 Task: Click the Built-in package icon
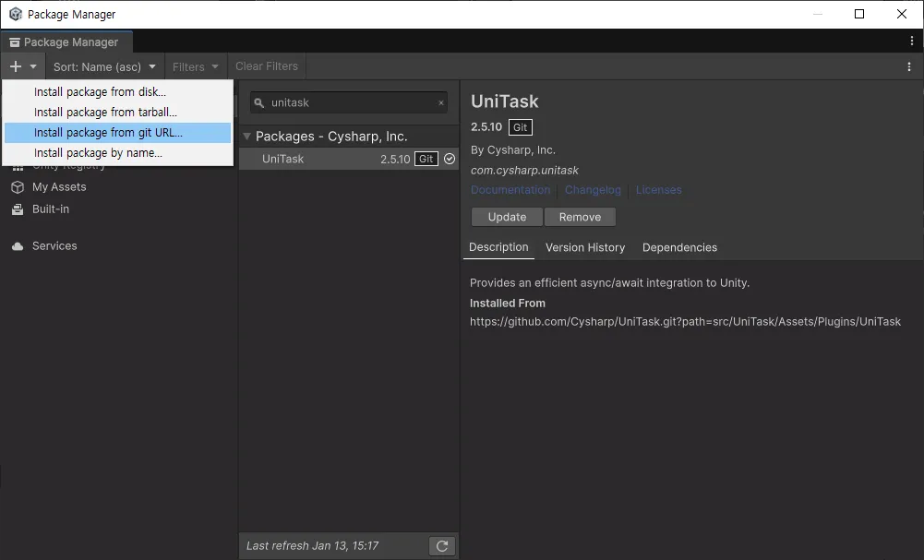(x=18, y=209)
